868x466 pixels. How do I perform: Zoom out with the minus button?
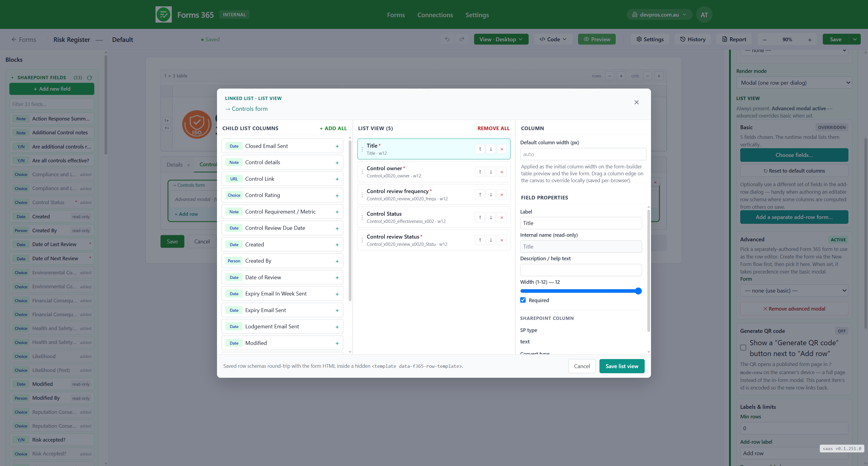(x=765, y=40)
